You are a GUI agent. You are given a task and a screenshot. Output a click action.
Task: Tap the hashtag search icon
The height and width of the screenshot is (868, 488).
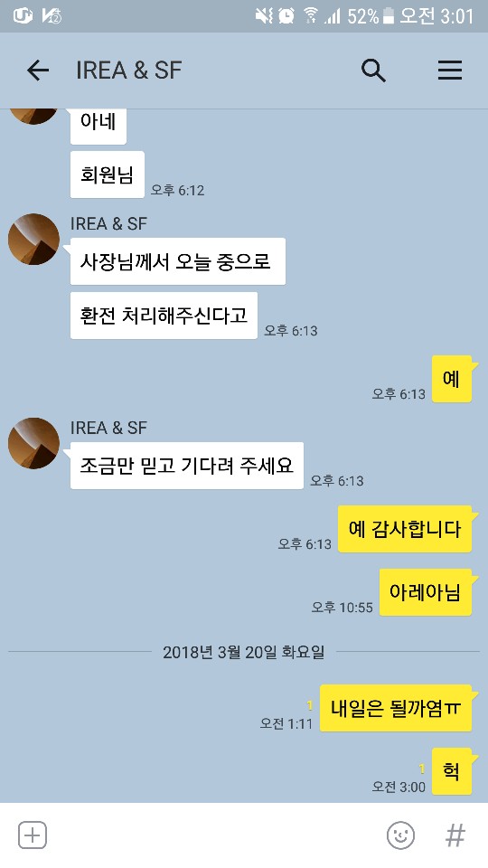(455, 835)
